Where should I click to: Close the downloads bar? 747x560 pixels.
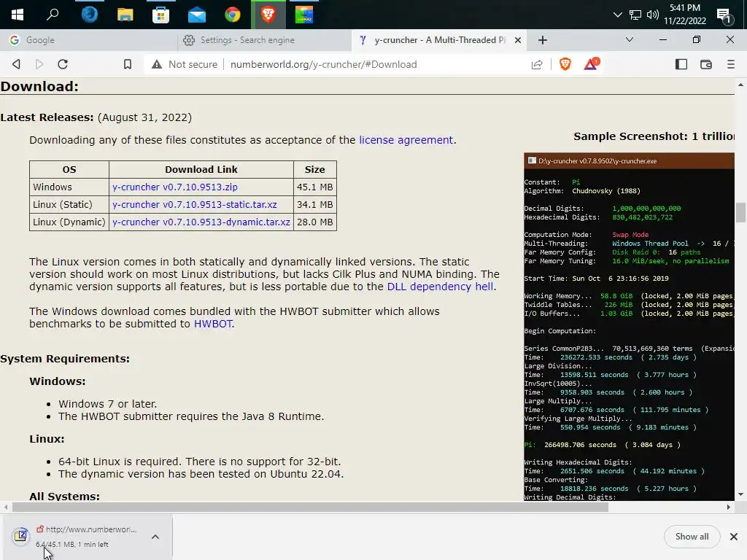734,537
